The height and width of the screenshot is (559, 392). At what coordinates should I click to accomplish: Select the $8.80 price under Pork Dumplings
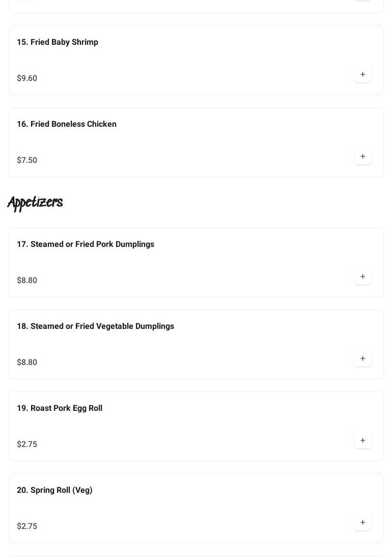27,281
